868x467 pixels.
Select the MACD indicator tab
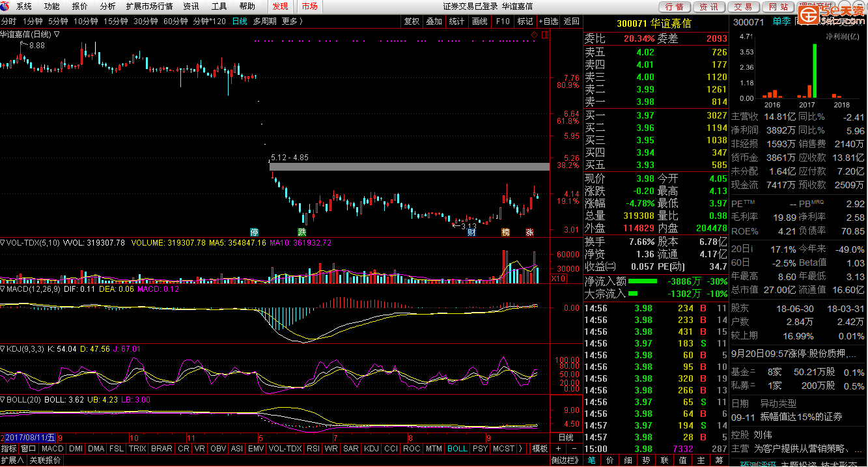52,449
